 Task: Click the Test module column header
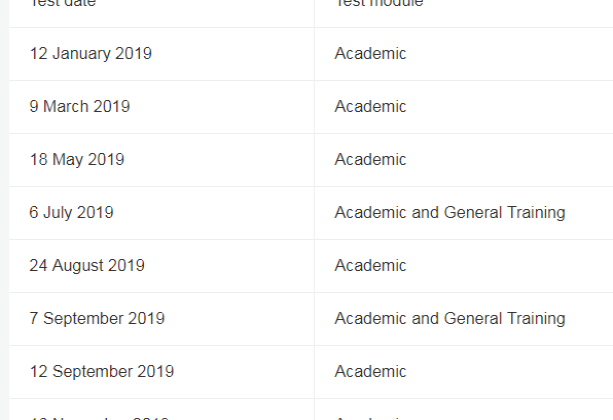pos(380,4)
